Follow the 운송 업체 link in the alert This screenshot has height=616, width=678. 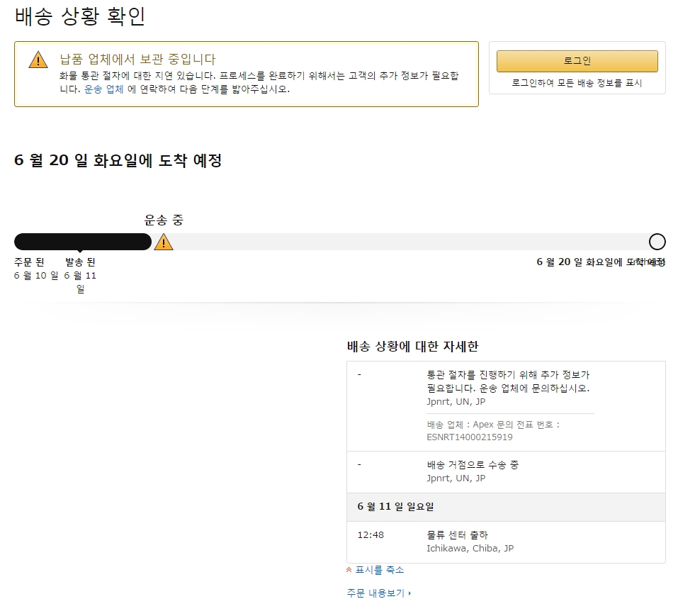[x=104, y=89]
